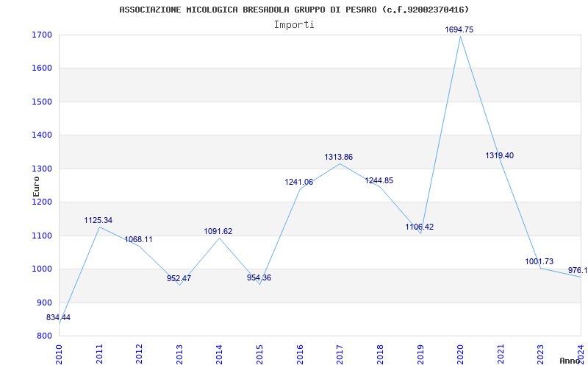The height and width of the screenshot is (368, 588).
Task: Click x-axis year 2021
Action: 501,355
